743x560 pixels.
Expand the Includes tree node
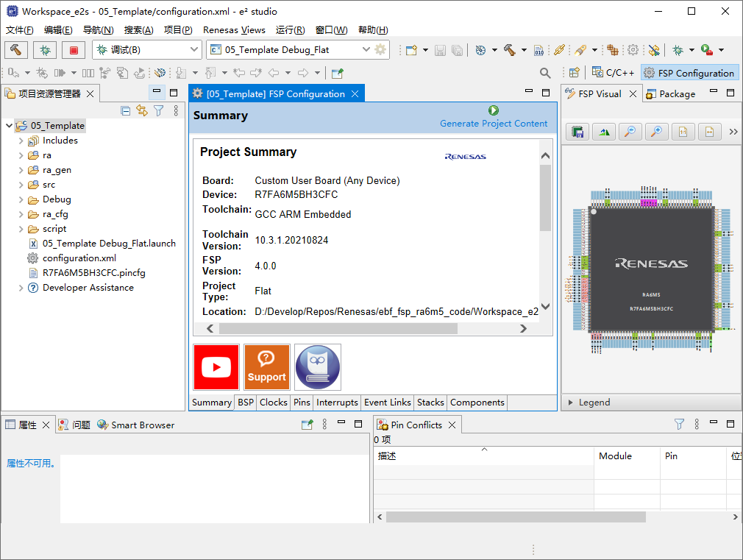21,141
